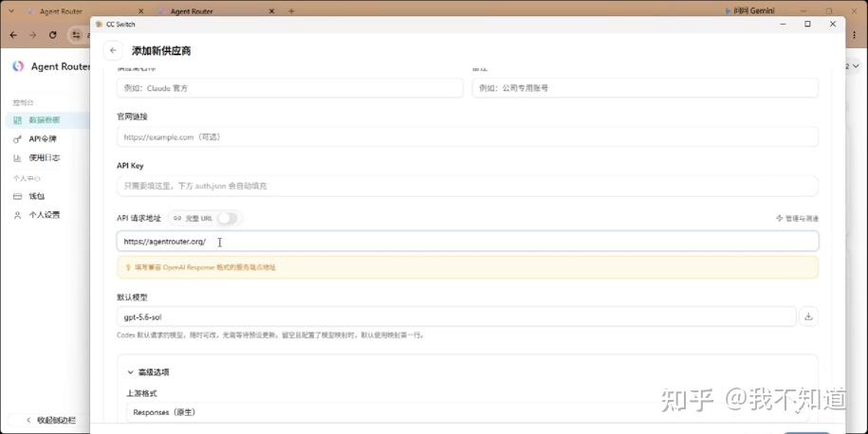
Task: Click the default model field gpt-5.6-sol
Action: (x=456, y=316)
